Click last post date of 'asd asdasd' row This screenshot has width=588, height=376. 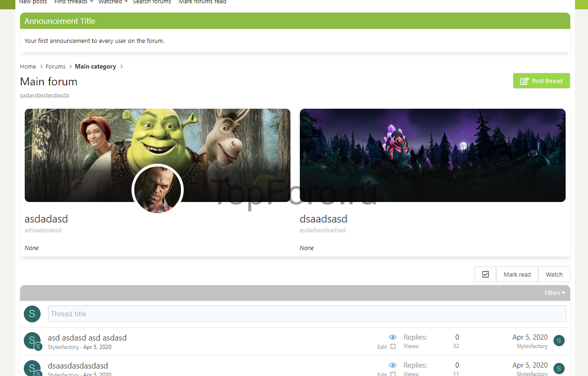click(530, 337)
